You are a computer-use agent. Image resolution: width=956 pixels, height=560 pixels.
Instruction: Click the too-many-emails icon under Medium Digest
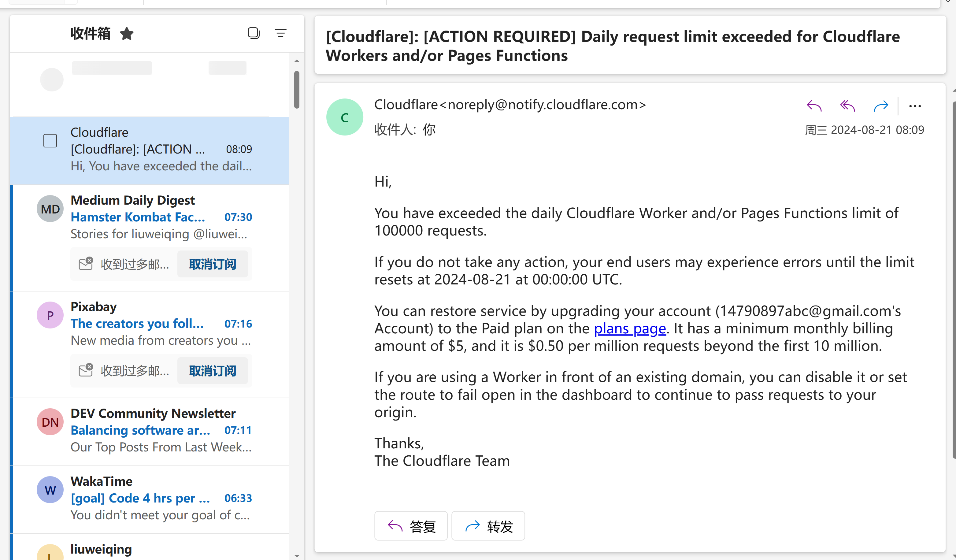(x=86, y=263)
